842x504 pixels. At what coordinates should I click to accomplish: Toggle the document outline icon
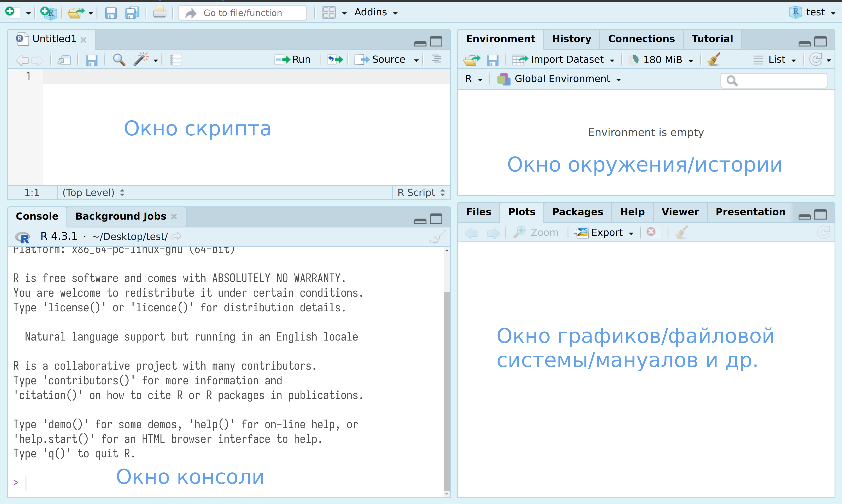(437, 59)
